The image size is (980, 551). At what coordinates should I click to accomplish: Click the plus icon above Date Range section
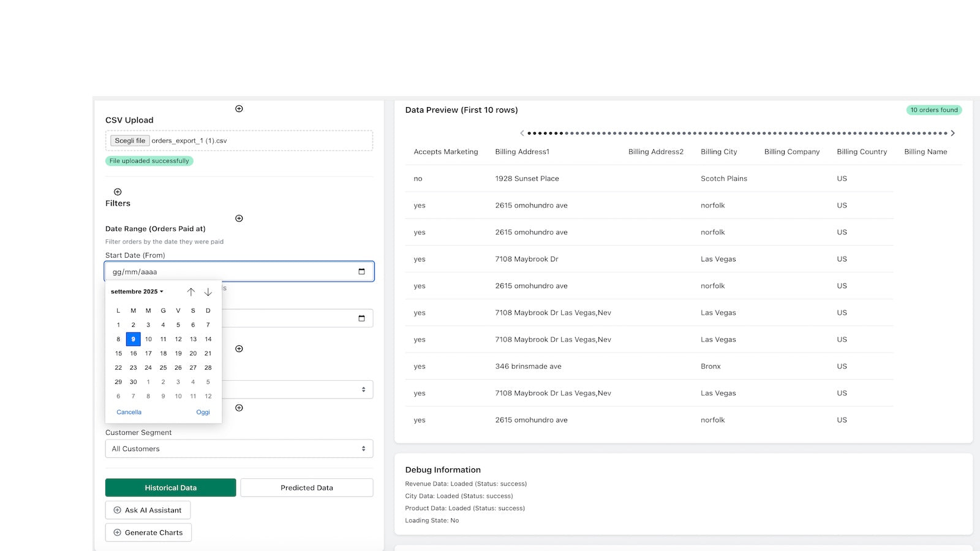tap(239, 218)
